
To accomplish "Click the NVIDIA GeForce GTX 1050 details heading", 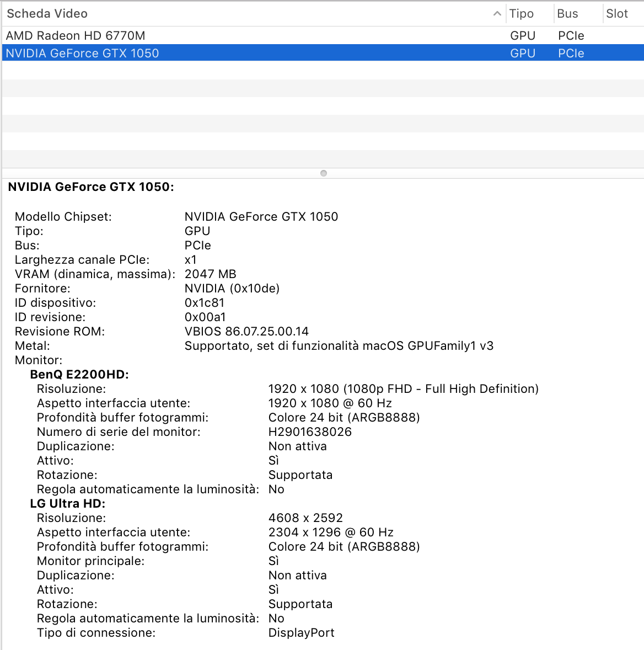I will tap(91, 187).
